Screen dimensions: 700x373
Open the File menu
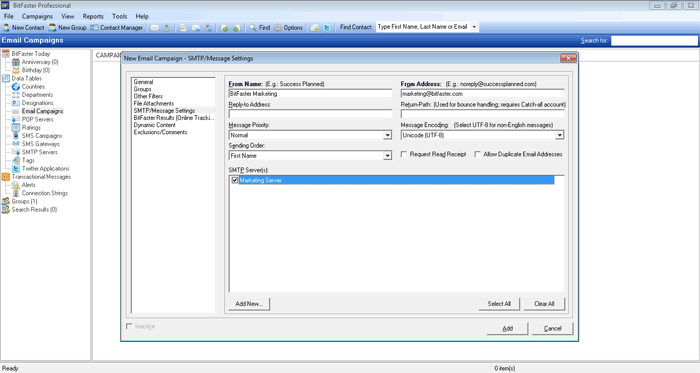tap(8, 17)
